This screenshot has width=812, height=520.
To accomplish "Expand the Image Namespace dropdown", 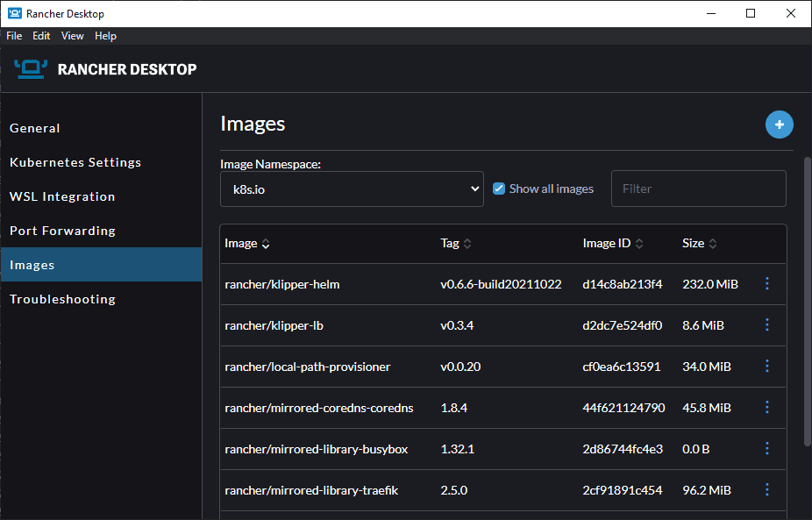I will pos(352,189).
